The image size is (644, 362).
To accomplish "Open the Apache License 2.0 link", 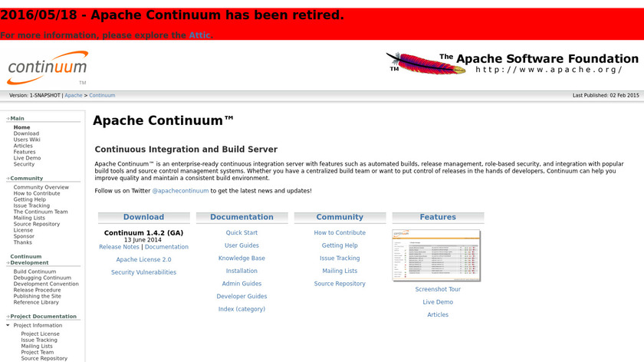I will coord(144,260).
